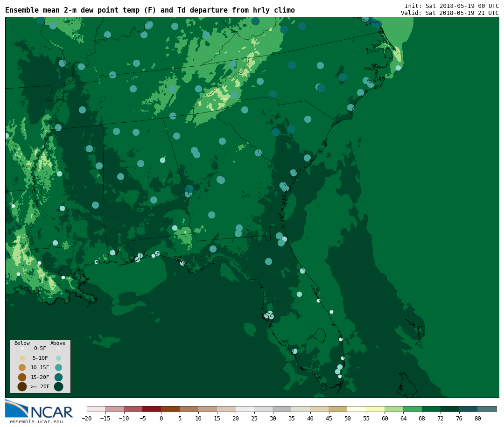Click the '0-5F' legend label

click(x=40, y=348)
